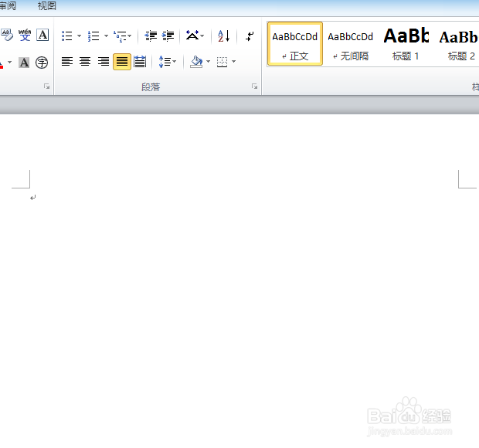Increase the paragraph indent

coord(168,36)
